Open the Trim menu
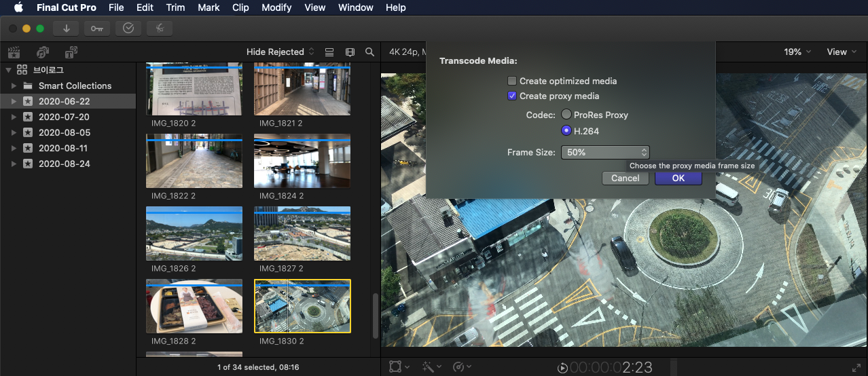The height and width of the screenshot is (376, 868). point(175,7)
